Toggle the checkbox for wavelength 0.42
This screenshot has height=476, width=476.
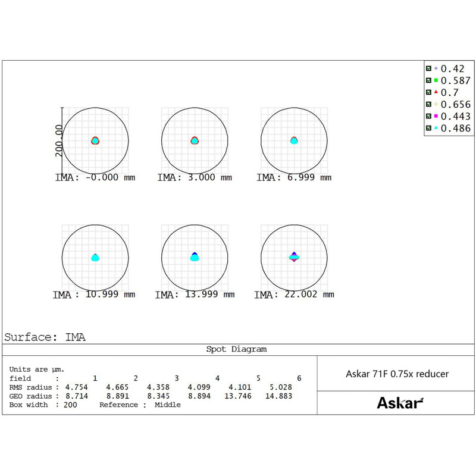click(428, 68)
